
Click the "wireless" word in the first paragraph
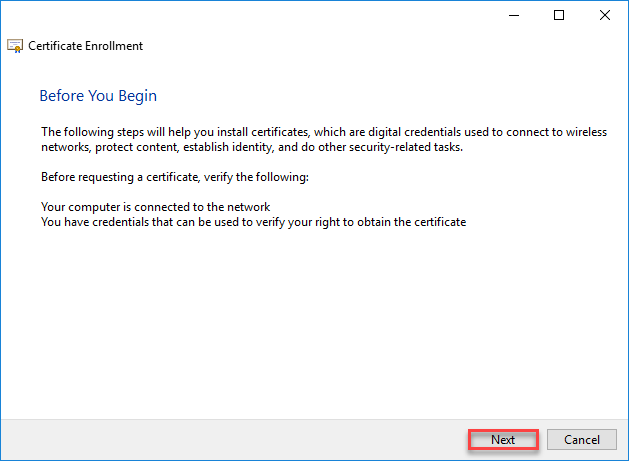[585, 131]
